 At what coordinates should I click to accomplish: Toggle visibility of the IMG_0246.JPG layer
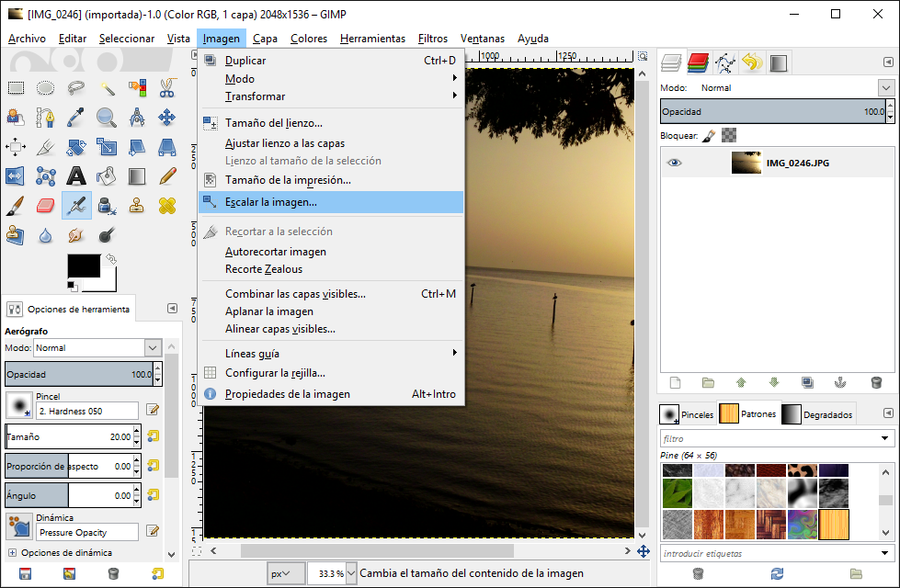(675, 162)
